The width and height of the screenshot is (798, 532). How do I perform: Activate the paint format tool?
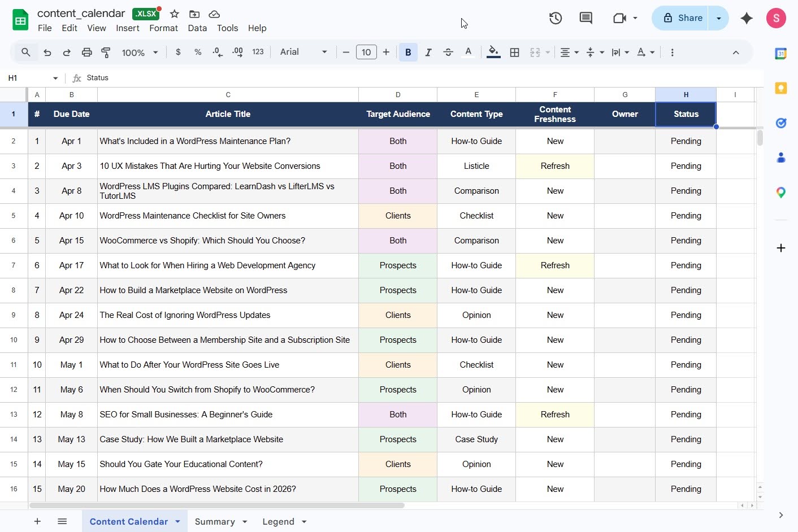pos(106,53)
